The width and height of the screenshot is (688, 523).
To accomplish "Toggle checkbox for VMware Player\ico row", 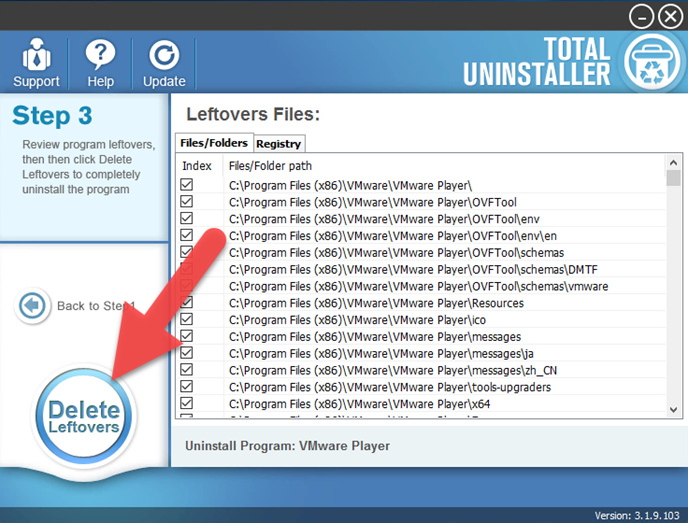I will [186, 319].
